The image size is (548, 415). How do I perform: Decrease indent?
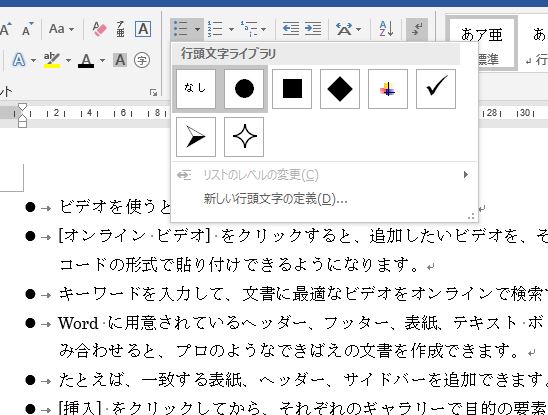click(x=291, y=29)
